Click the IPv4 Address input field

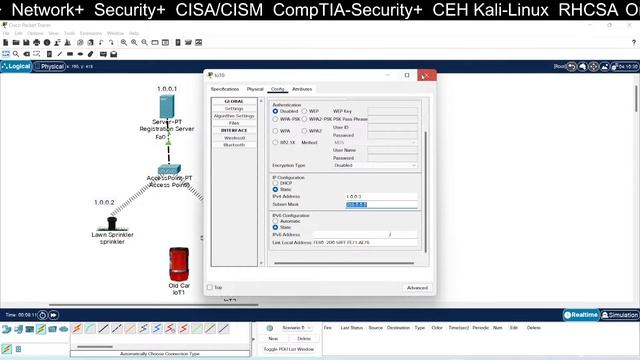[x=381, y=196]
